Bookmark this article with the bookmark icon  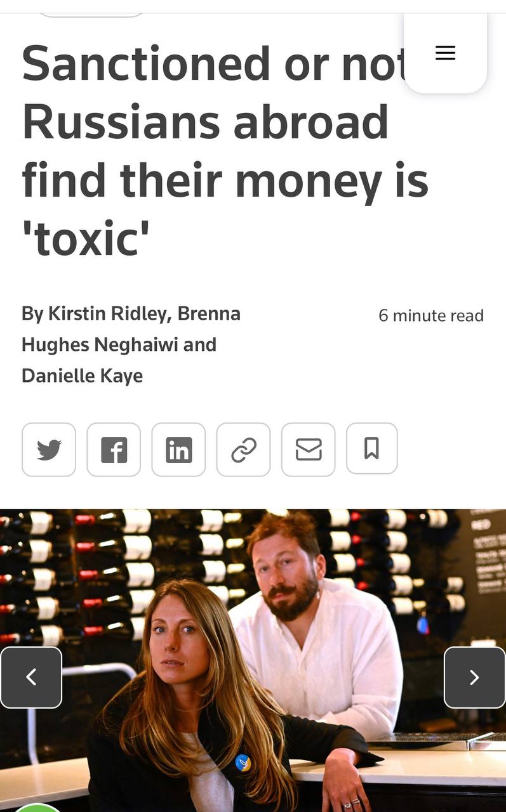click(x=372, y=449)
